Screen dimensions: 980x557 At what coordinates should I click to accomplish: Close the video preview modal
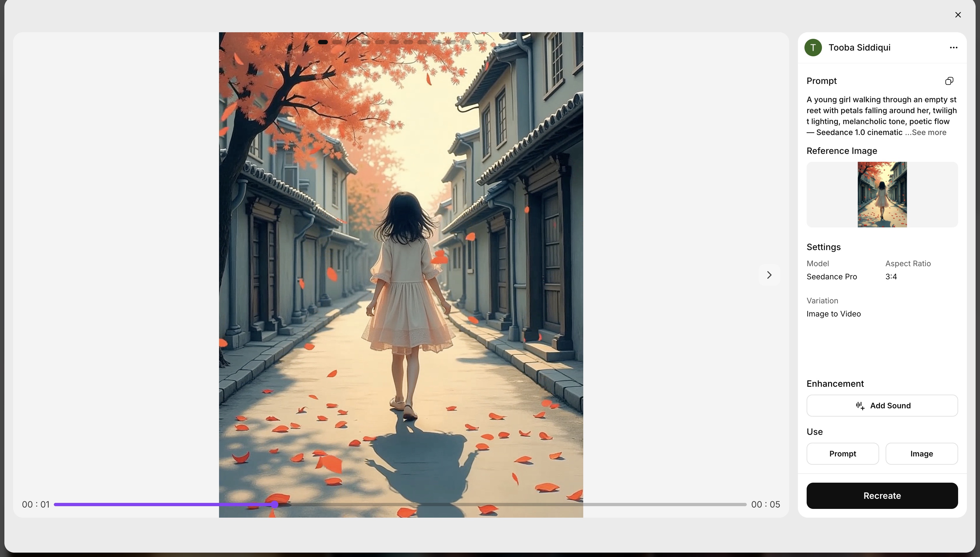(958, 14)
